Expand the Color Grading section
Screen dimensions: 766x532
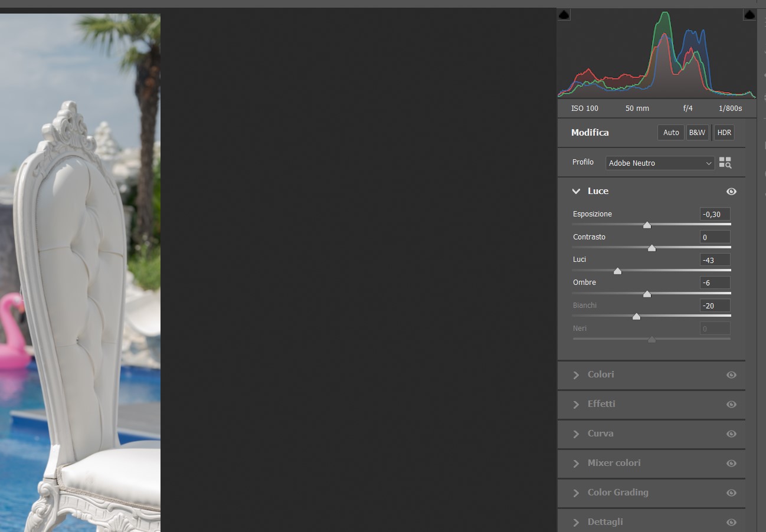(576, 493)
